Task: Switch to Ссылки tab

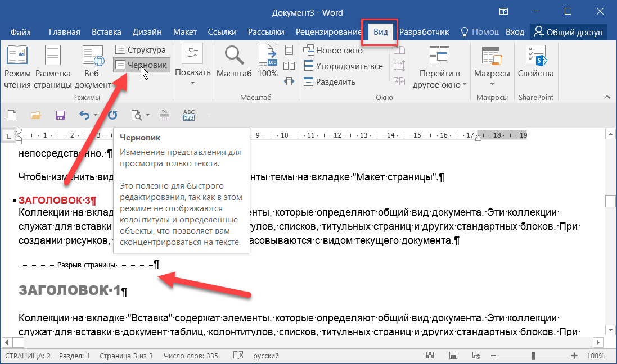Action: pos(222,32)
